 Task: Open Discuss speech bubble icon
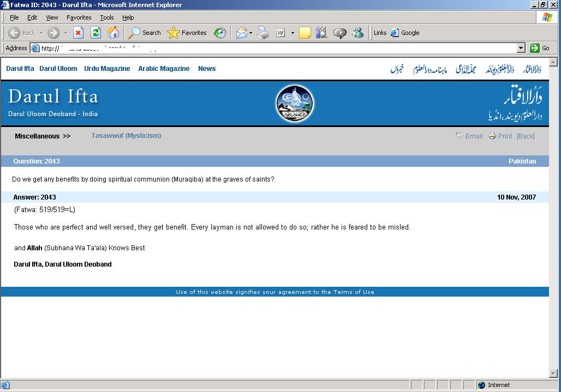point(339,33)
